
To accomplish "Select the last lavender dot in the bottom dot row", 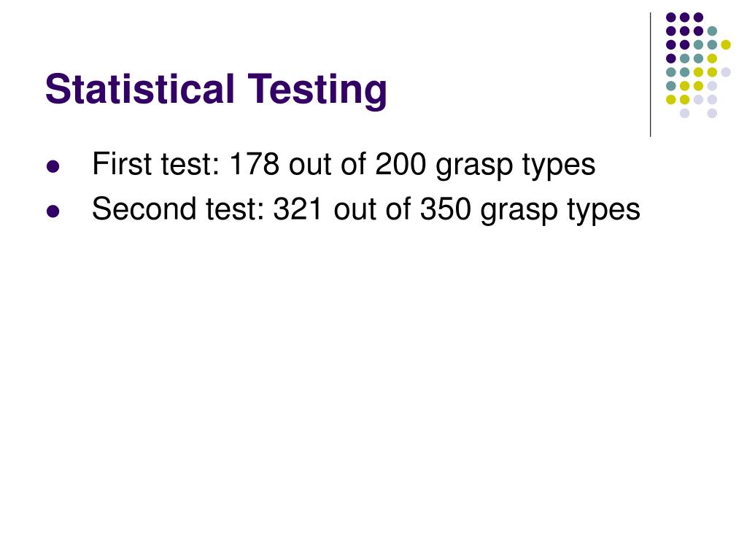I will point(712,113).
